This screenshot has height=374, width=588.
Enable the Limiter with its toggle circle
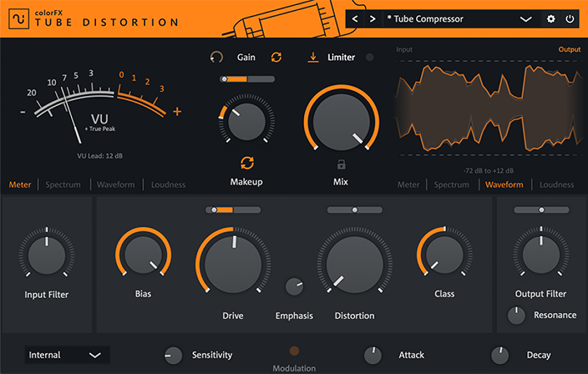369,57
